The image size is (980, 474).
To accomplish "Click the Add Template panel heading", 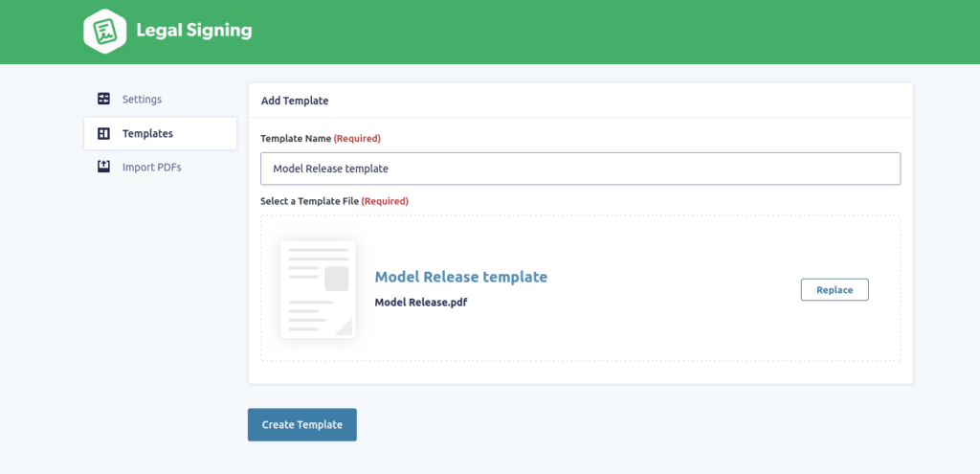I will click(x=295, y=101).
